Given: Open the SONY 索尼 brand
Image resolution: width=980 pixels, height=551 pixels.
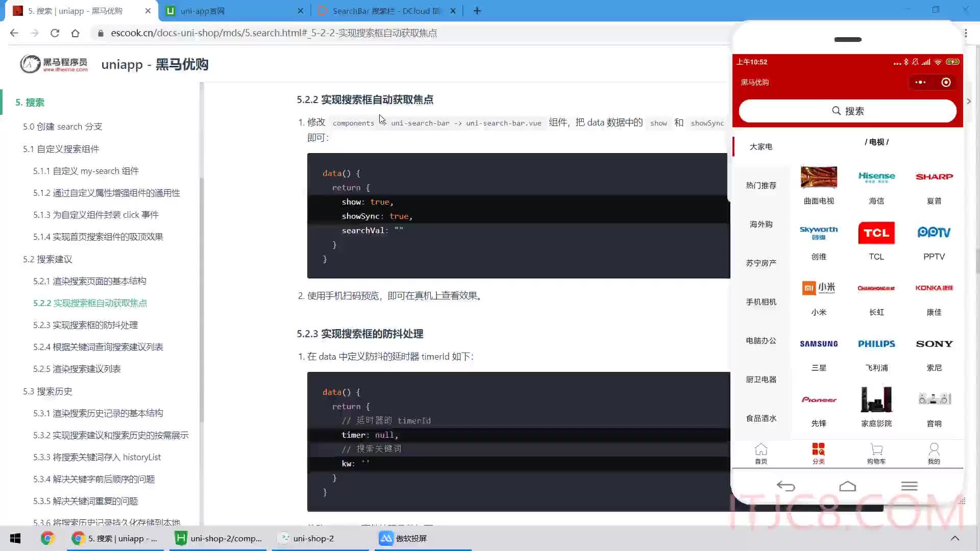Looking at the screenshot, I should coord(934,344).
